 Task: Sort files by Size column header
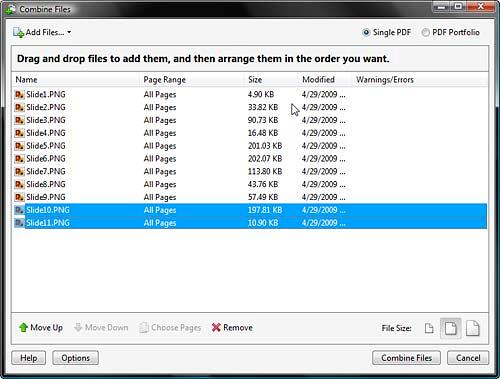(255, 80)
